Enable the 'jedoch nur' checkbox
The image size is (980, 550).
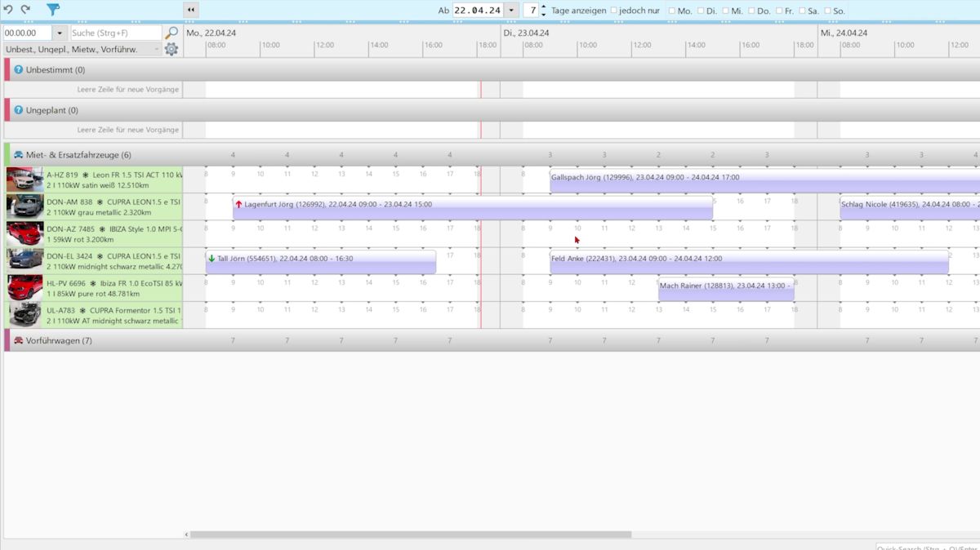(x=614, y=11)
